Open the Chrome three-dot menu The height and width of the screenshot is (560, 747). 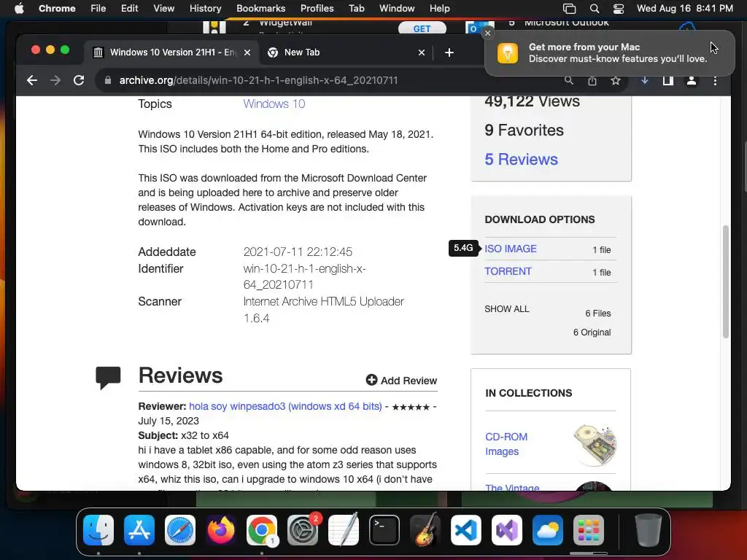point(715,80)
